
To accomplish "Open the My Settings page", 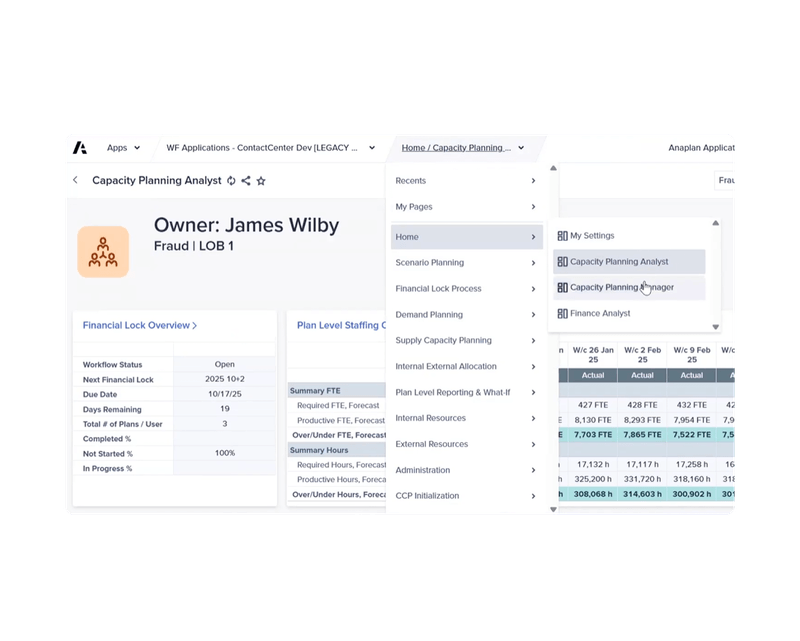I will (629, 236).
